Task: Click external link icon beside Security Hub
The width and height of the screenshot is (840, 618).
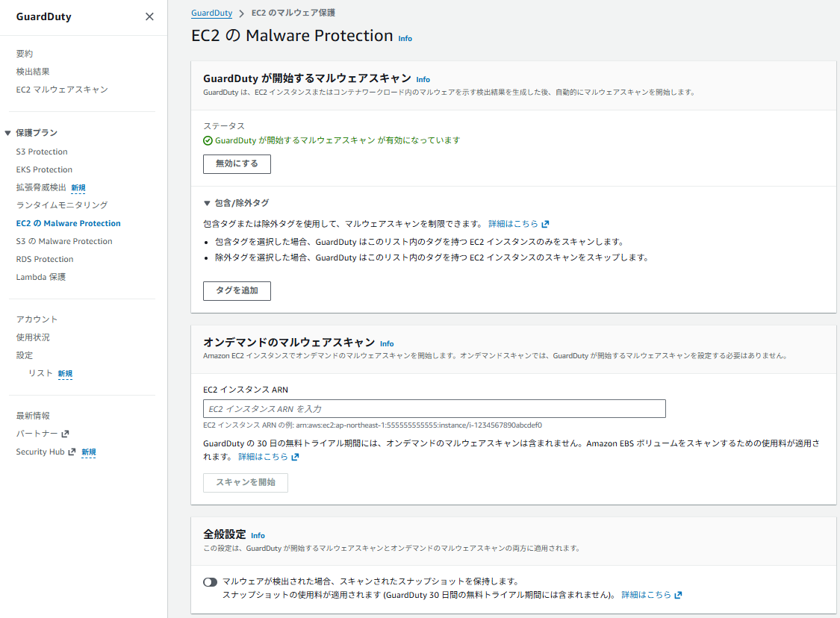Action: (x=72, y=452)
